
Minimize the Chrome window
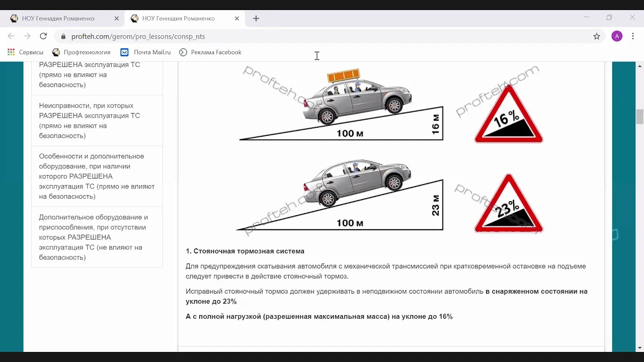586,18
